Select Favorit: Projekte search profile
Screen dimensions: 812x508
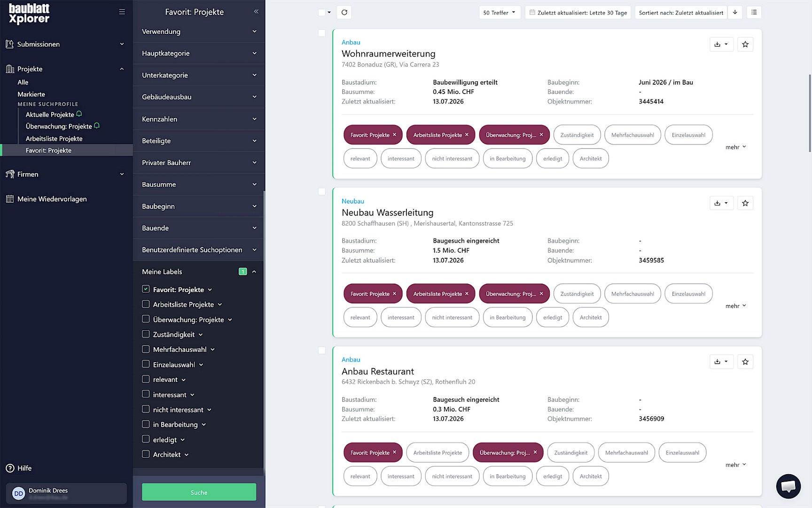[x=49, y=151]
